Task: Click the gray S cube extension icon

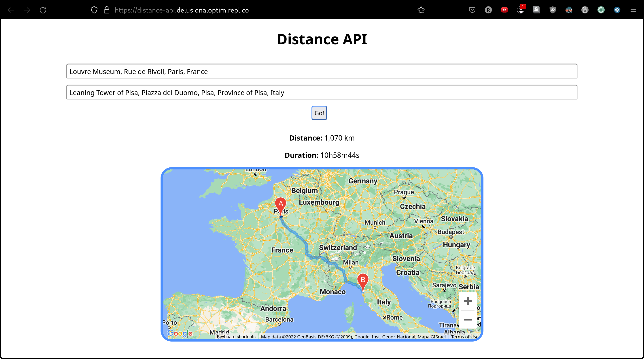Action: (x=536, y=10)
